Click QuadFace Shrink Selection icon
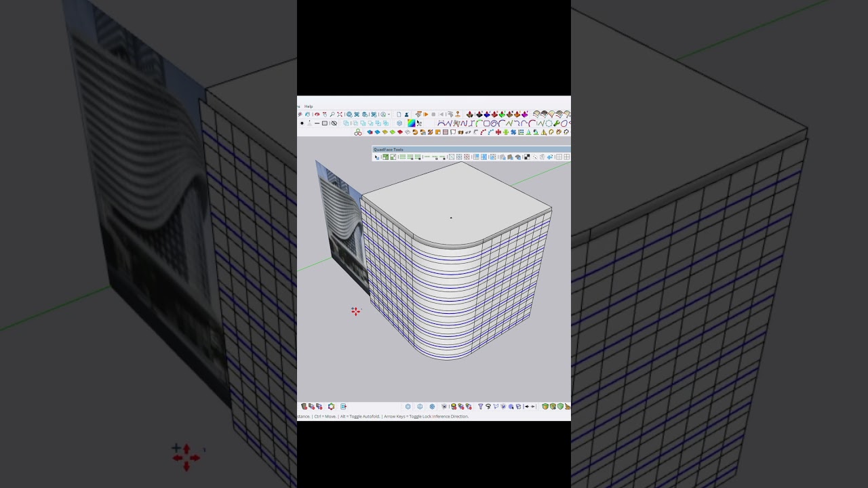 pos(393,157)
